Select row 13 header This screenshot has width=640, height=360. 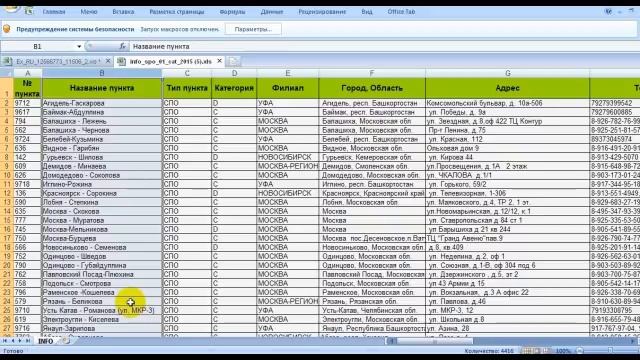point(7,202)
